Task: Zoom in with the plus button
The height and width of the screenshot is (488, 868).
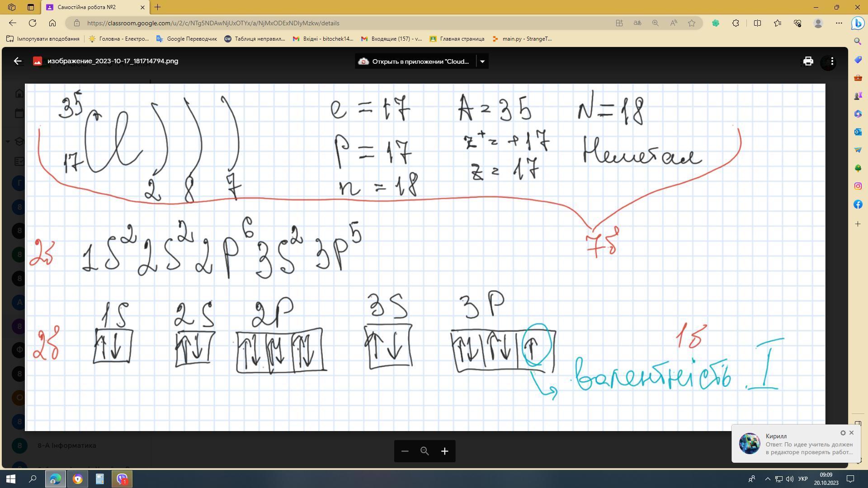Action: 444,451
